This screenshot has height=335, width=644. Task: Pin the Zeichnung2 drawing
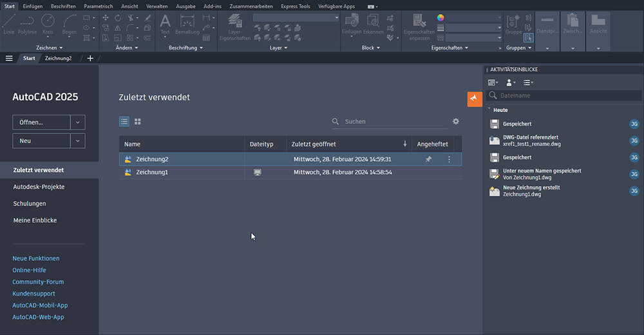[x=428, y=159]
